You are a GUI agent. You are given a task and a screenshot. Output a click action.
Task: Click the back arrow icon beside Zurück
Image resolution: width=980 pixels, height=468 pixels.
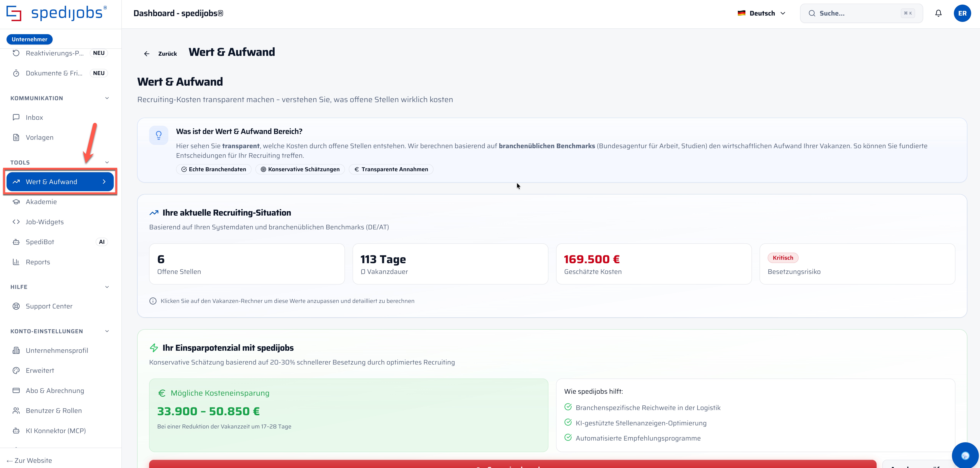[147, 54]
